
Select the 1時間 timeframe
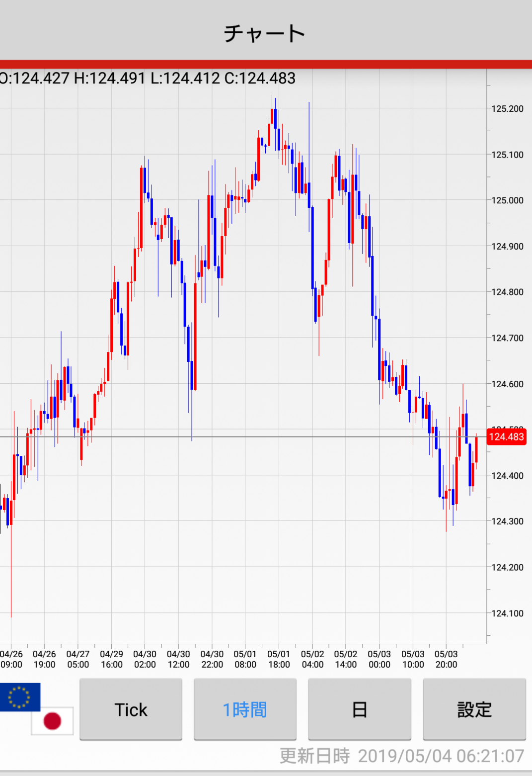pyautogui.click(x=245, y=709)
